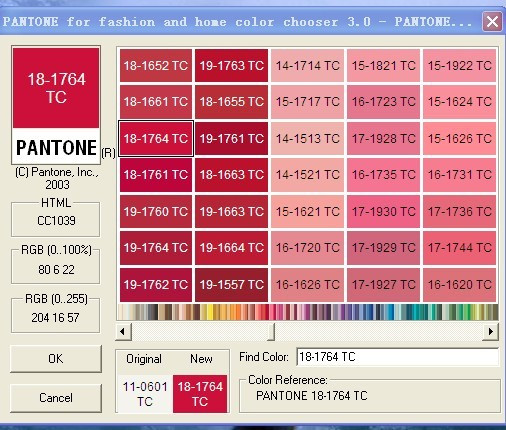506x430 pixels.
Task: Select the 17-1927 TC swatch
Action: pos(383,285)
